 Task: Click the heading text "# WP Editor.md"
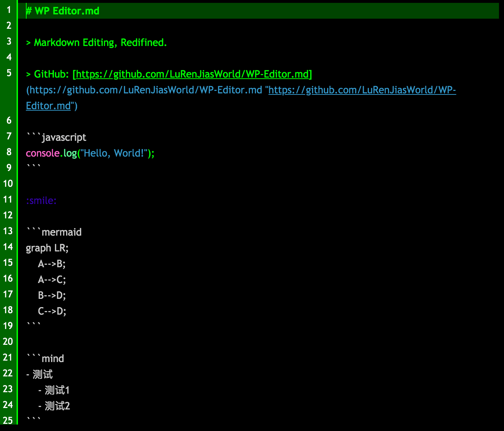(63, 11)
